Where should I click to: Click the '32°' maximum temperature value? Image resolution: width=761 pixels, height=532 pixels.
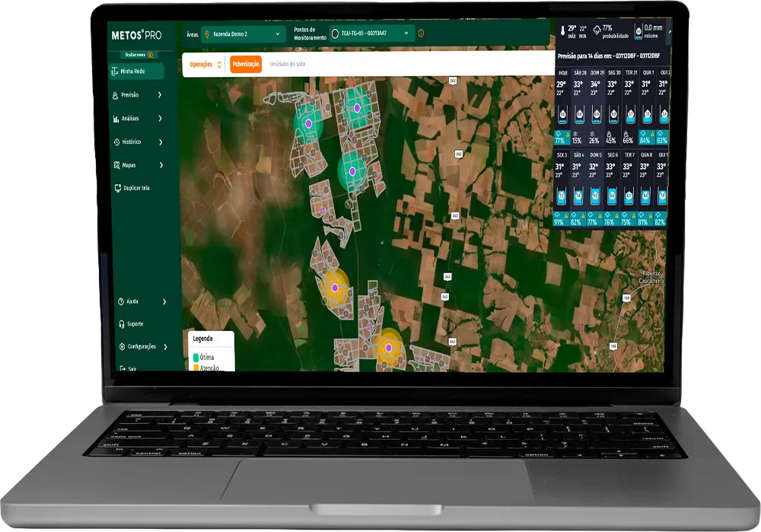click(x=593, y=167)
